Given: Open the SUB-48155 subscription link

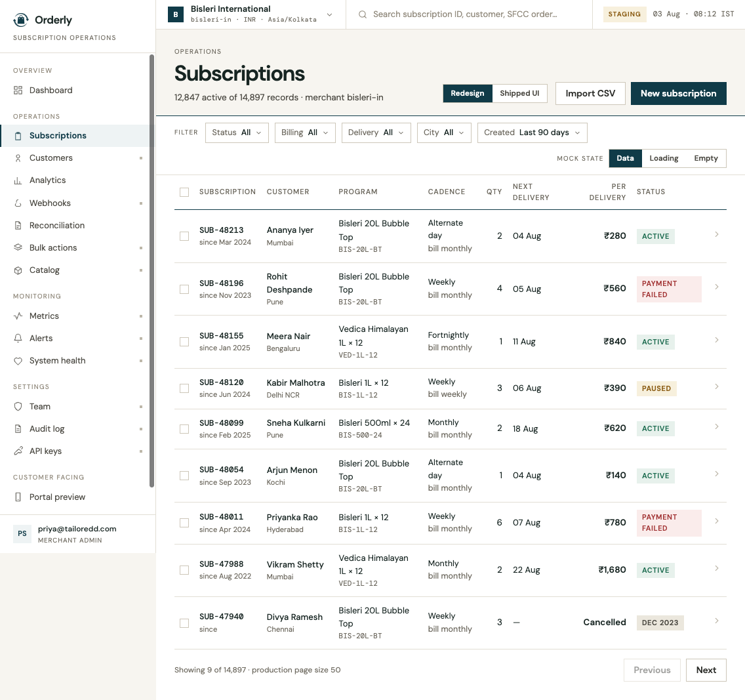Looking at the screenshot, I should [x=222, y=336].
